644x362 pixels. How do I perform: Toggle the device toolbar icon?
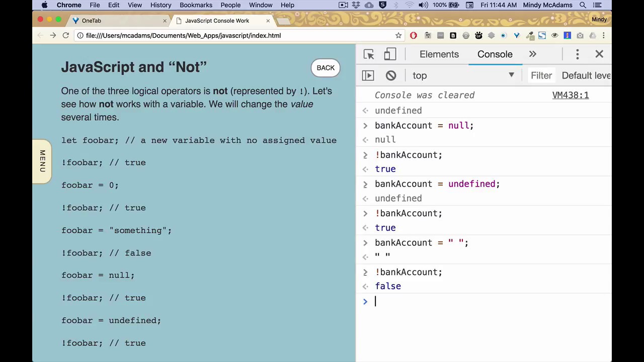(390, 54)
